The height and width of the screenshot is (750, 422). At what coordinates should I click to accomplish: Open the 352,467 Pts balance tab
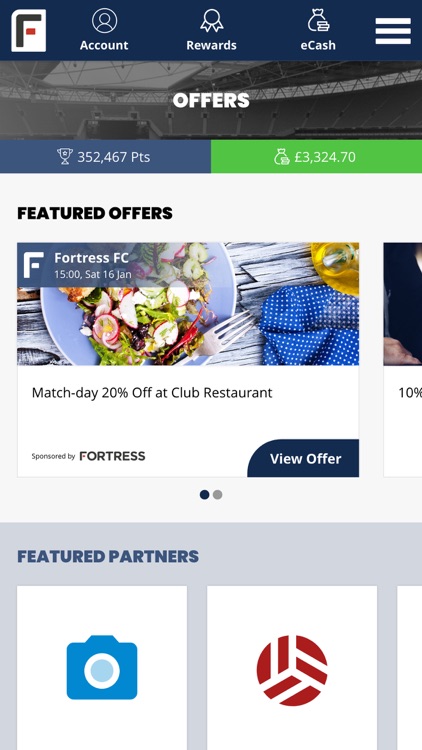pos(105,156)
